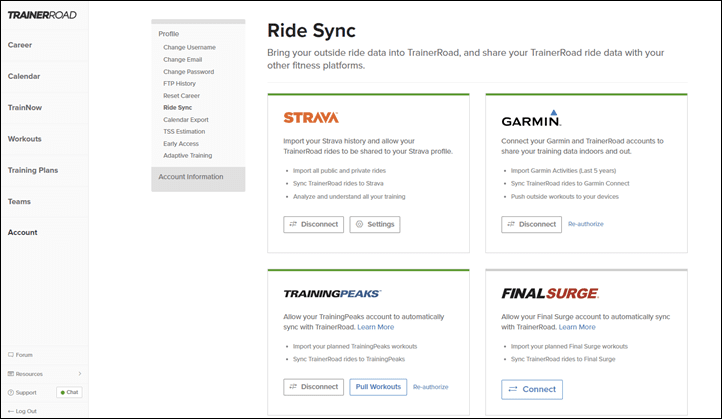
Task: Open Calendar Export settings
Action: pos(186,120)
